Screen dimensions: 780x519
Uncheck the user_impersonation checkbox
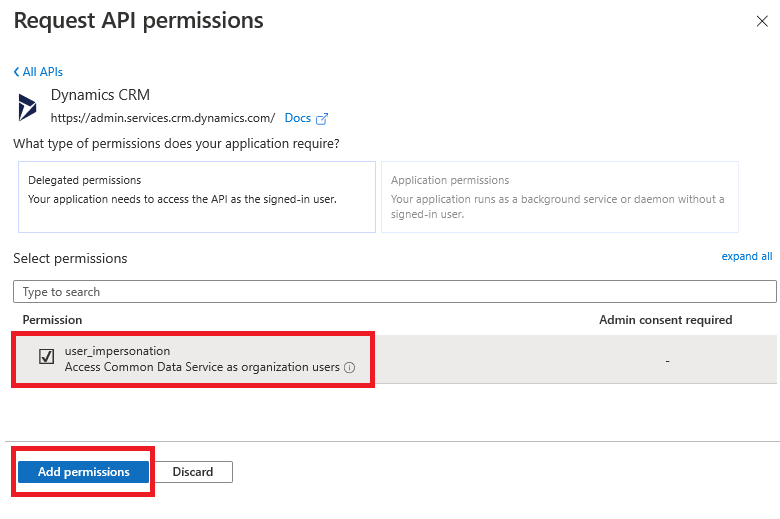pyautogui.click(x=46, y=357)
